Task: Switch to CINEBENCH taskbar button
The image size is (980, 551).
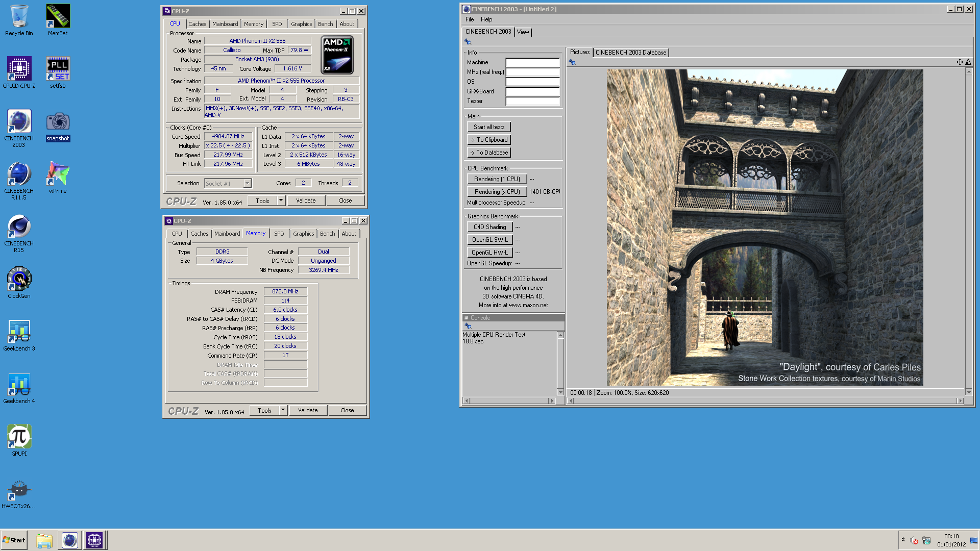Action: point(70,540)
